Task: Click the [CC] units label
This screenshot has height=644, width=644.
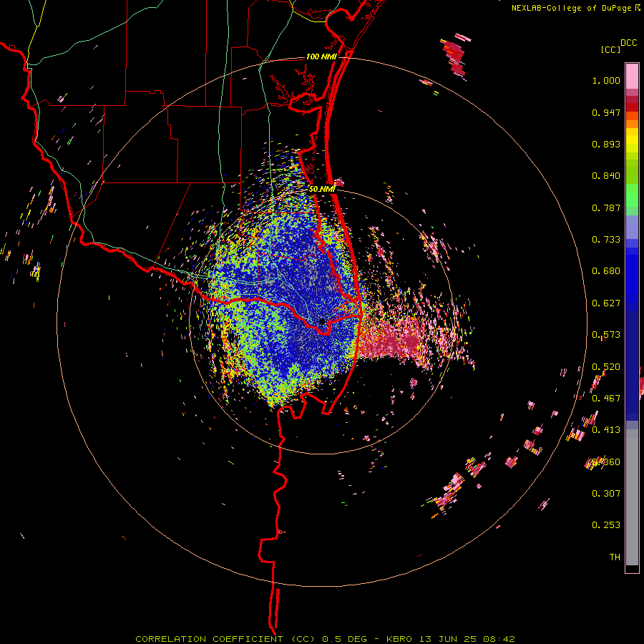Action: (x=611, y=49)
